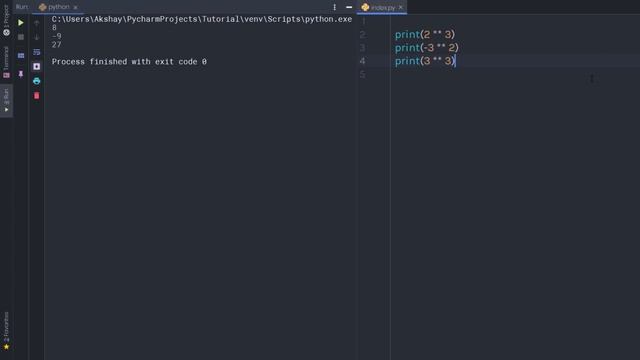Click console output value -9
The height and width of the screenshot is (360, 640).
(x=57, y=36)
